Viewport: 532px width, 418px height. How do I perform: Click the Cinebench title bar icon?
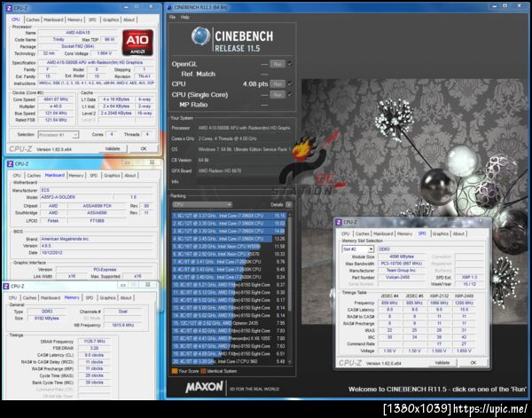(x=169, y=7)
